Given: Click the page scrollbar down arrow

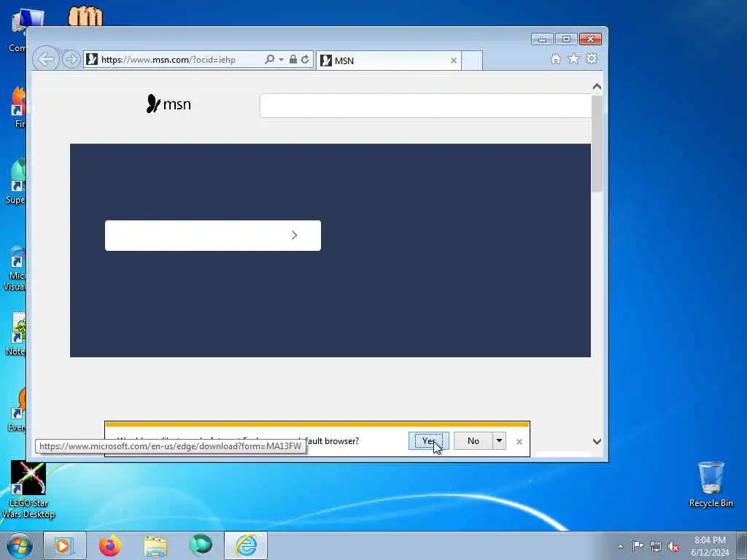Looking at the screenshot, I should pos(597,441).
